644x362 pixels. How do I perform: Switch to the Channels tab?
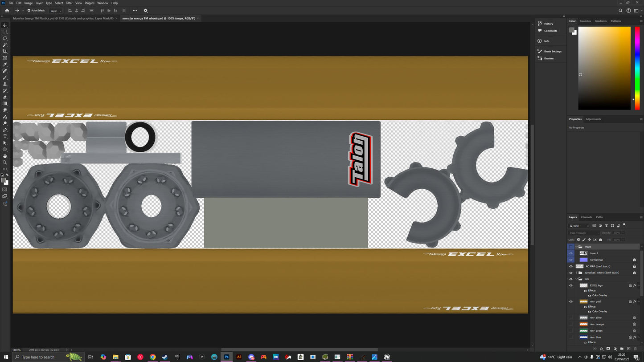pos(586,217)
